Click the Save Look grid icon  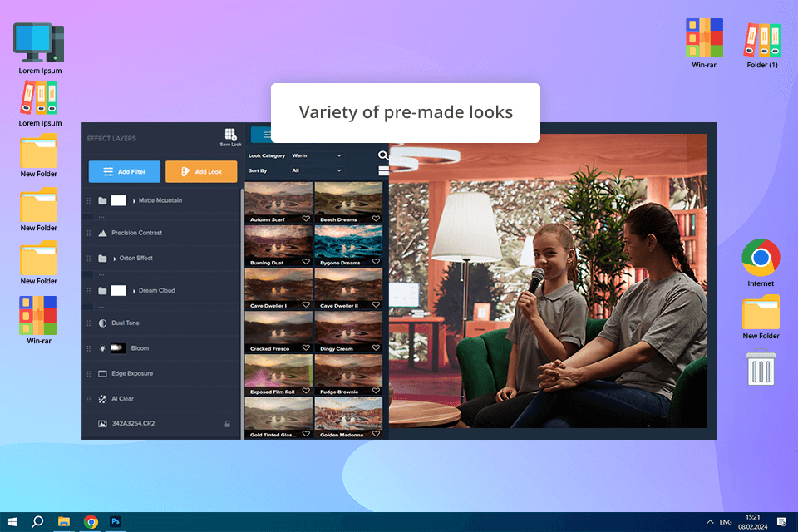[230, 135]
